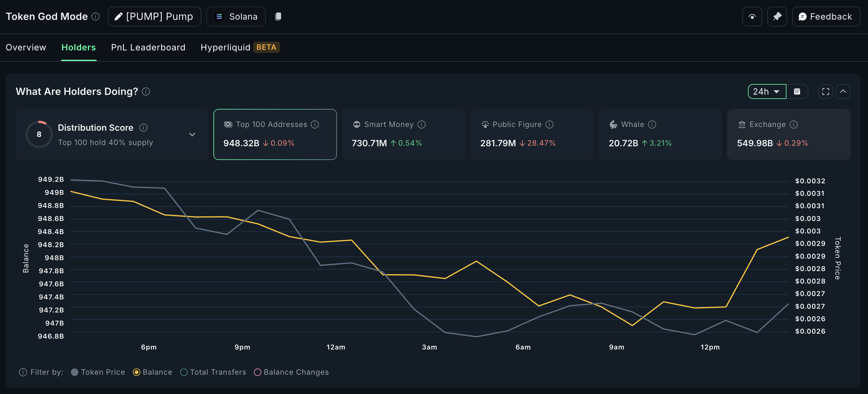Collapse the What Are Holders Doing panel
The width and height of the screenshot is (868, 394).
pyautogui.click(x=843, y=91)
